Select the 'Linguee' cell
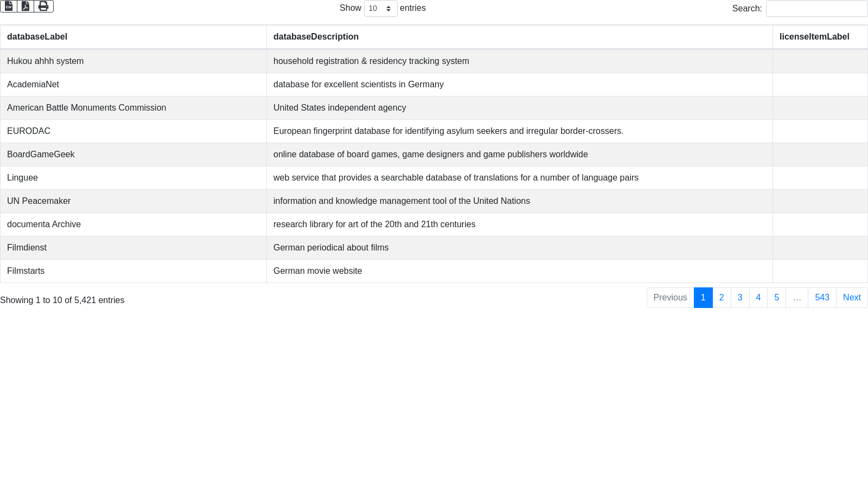Viewport: 868px width, 488px height. coord(133,178)
